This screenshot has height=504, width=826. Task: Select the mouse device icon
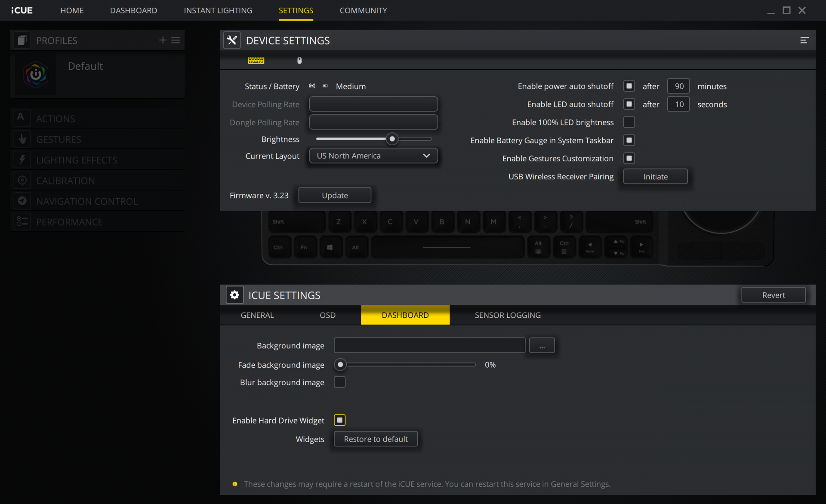point(299,61)
